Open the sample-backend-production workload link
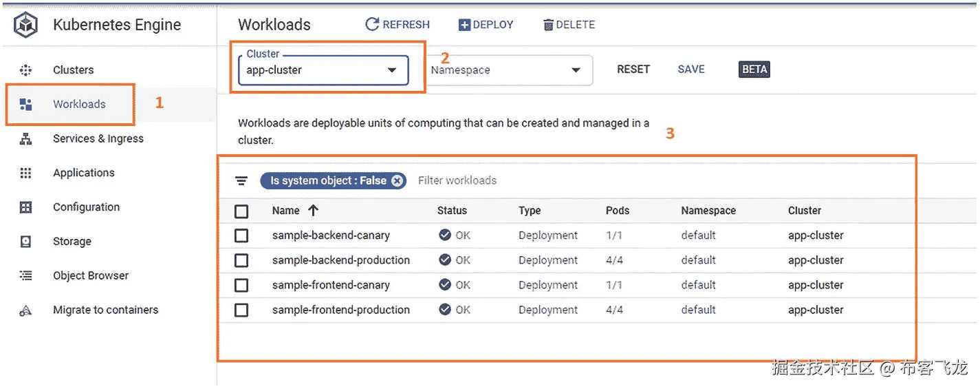 [340, 260]
